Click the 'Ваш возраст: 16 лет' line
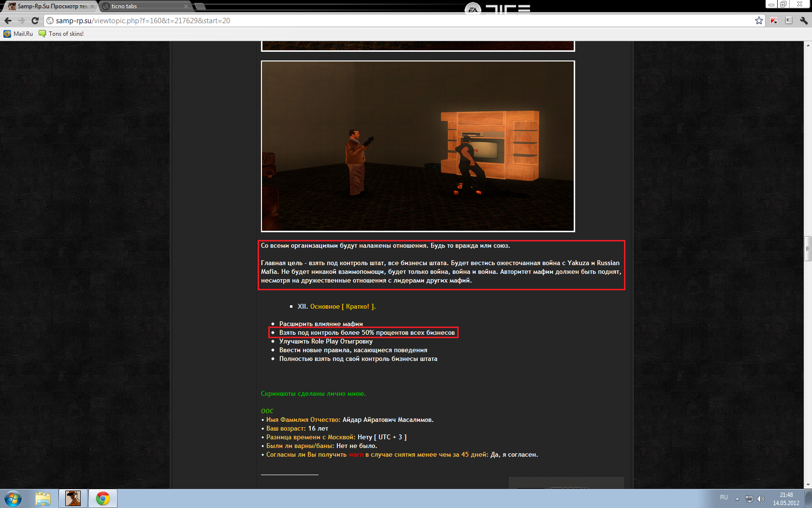812x508 pixels. pyautogui.click(x=295, y=428)
